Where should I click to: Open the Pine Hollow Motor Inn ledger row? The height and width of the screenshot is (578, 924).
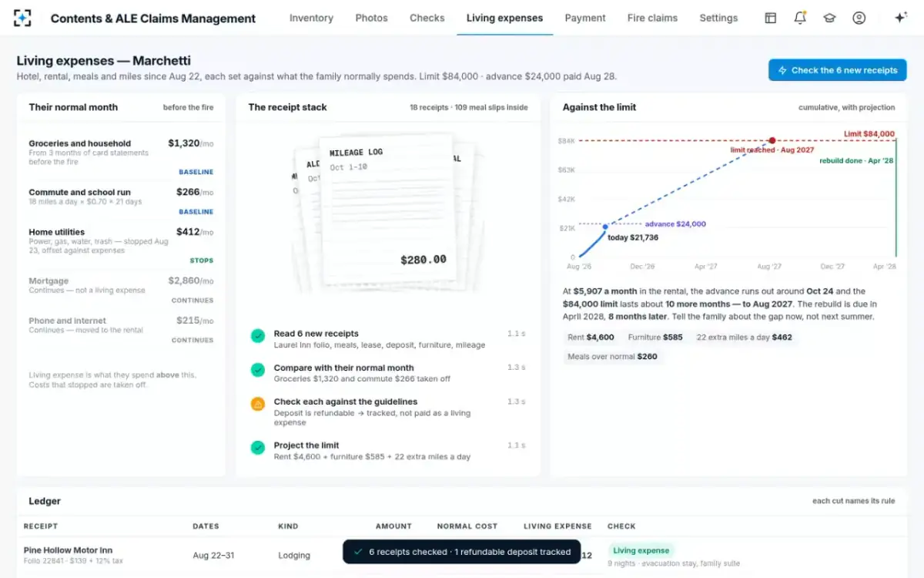[462, 556]
